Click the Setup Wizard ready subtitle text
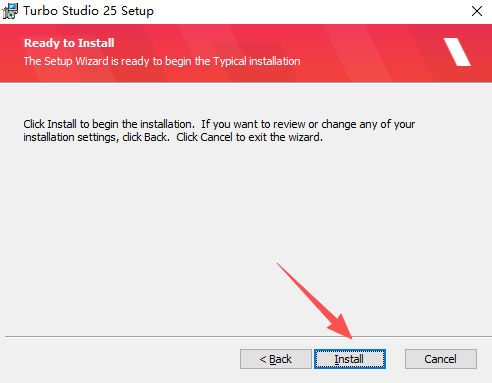 click(162, 61)
